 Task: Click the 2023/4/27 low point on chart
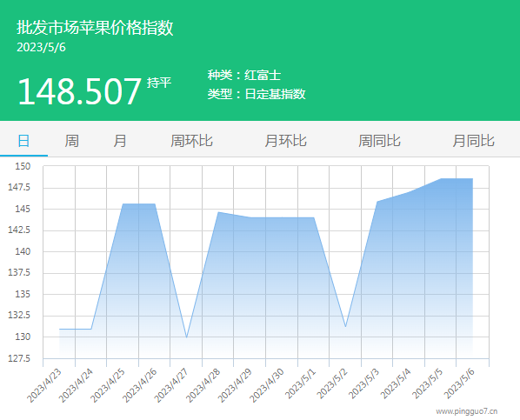point(187,337)
